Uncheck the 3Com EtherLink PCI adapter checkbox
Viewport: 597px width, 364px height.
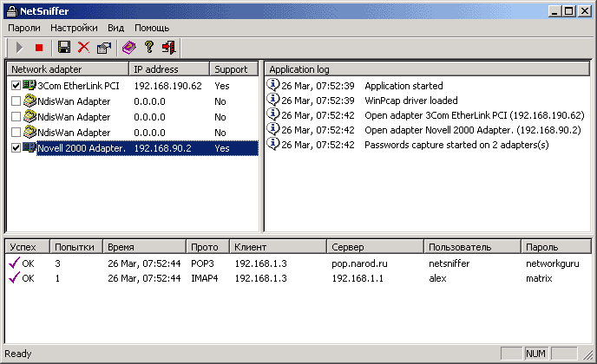click(x=16, y=86)
